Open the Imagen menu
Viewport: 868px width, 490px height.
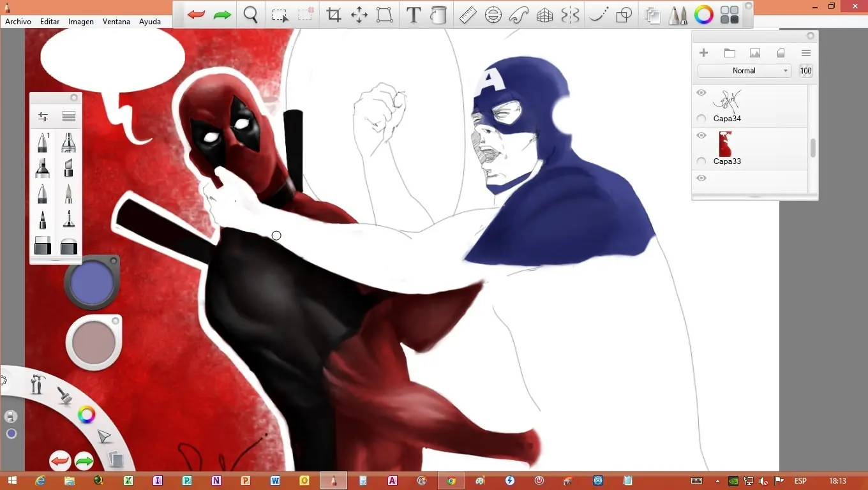click(81, 22)
